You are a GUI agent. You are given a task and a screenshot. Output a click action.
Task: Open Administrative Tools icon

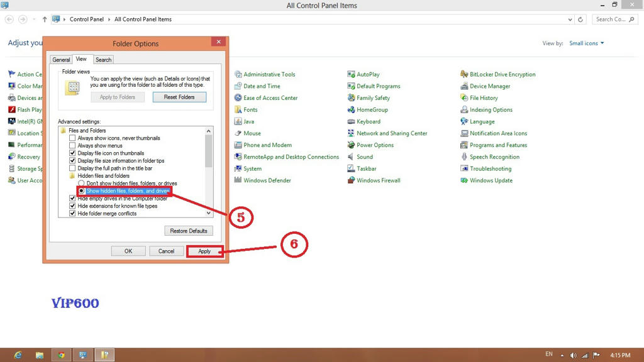[238, 74]
